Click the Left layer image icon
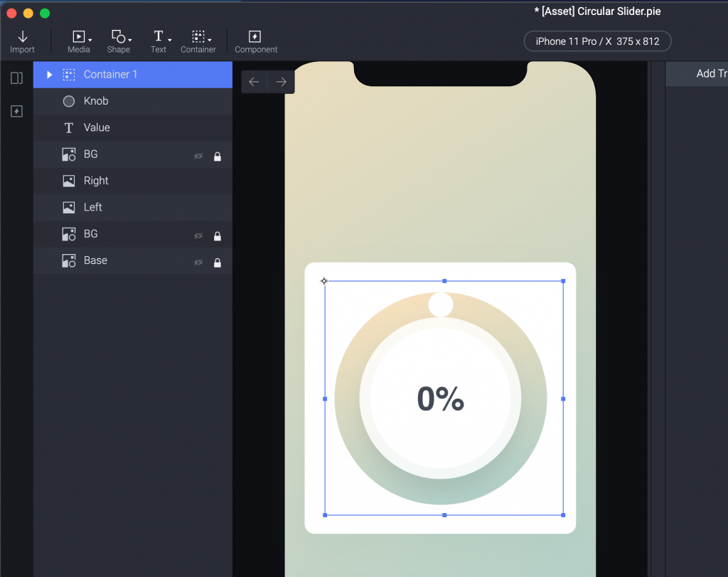 pyautogui.click(x=69, y=207)
